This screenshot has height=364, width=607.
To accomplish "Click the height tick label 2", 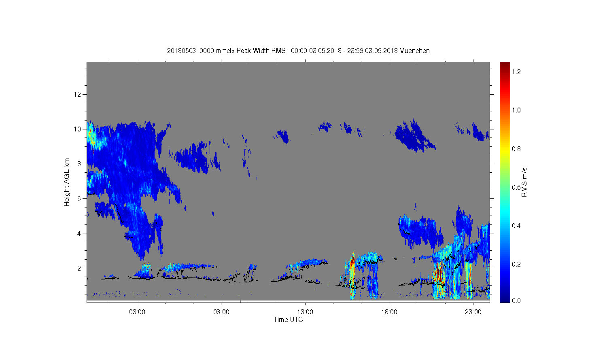I will (79, 268).
